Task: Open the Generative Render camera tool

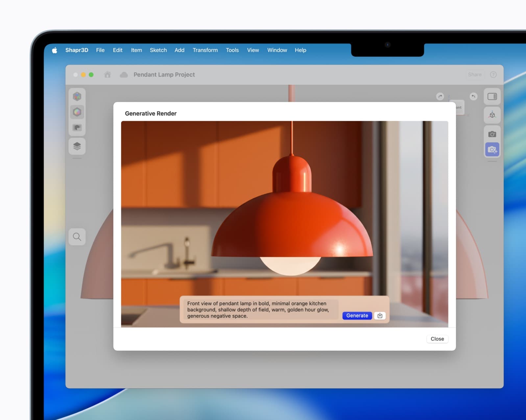Action: click(x=492, y=149)
